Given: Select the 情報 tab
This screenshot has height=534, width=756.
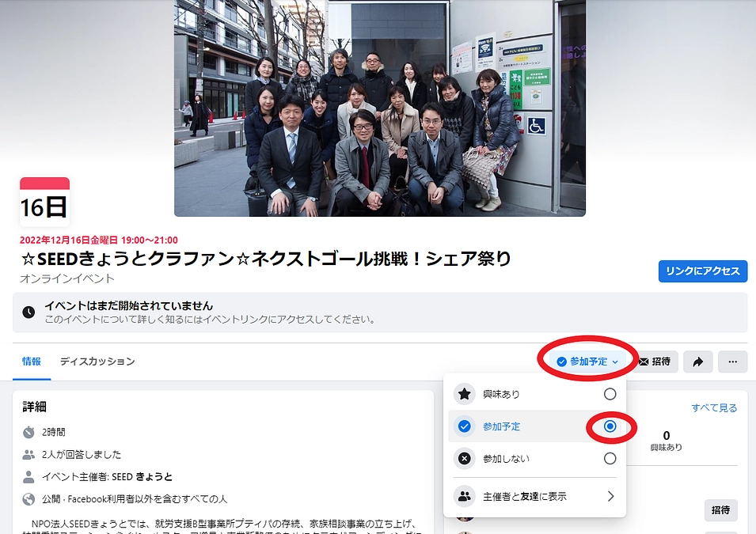Looking at the screenshot, I should point(32,361).
